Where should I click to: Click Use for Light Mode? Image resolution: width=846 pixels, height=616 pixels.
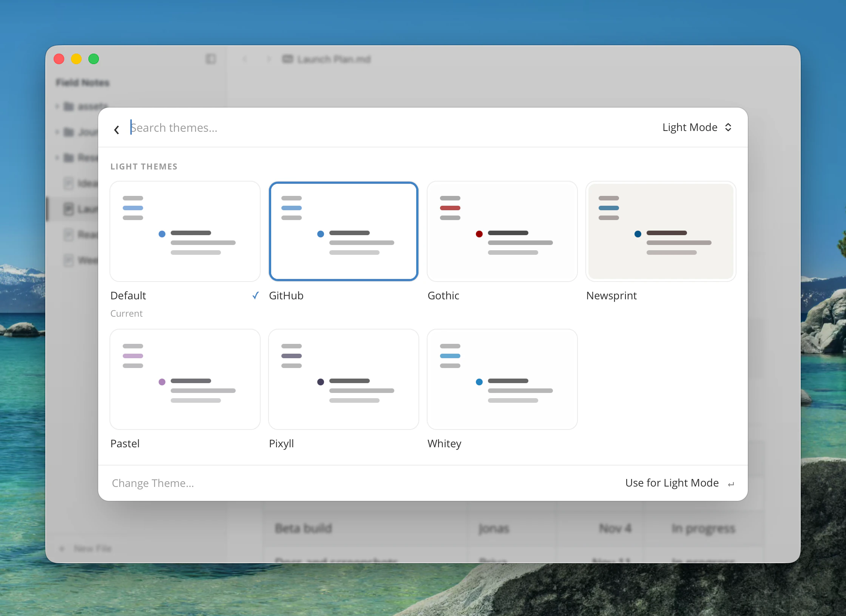click(672, 483)
